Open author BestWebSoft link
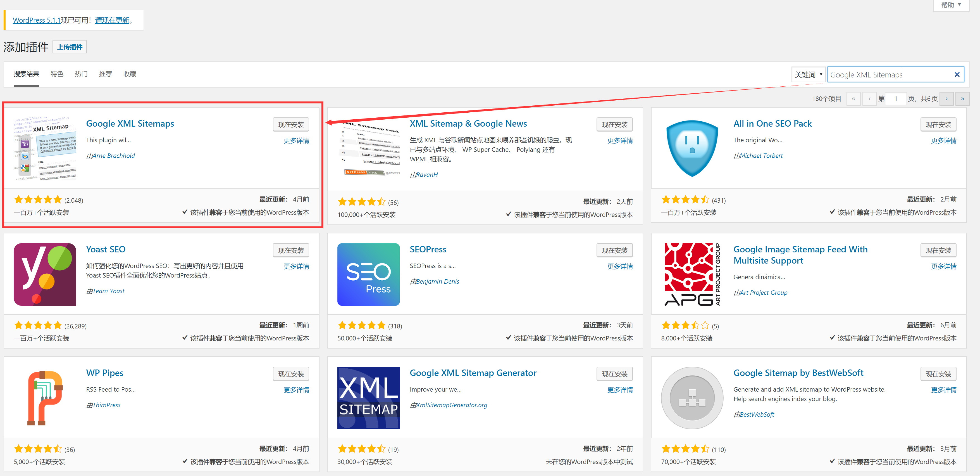Image resolution: width=980 pixels, height=476 pixels. point(757,414)
